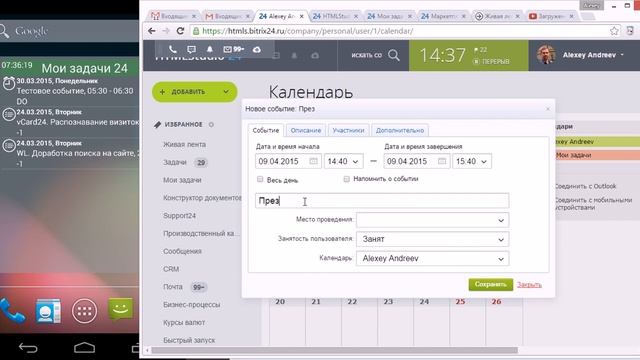Open start date calendar picker icon
The image size is (640, 360).
click(313, 161)
